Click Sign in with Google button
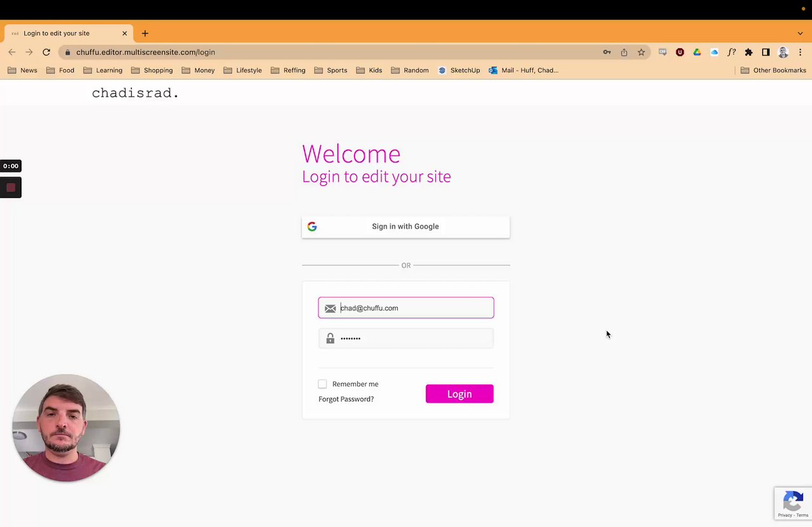Viewport: 812px width, 527px height. coord(406,226)
